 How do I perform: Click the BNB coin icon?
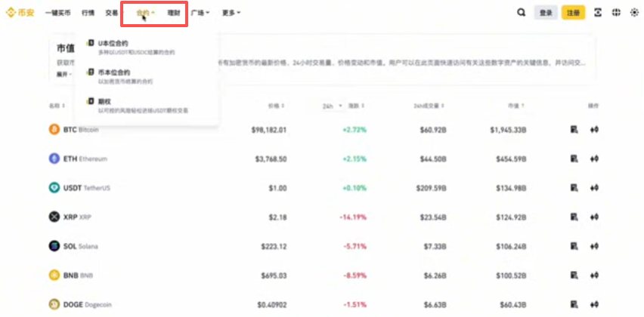54,275
